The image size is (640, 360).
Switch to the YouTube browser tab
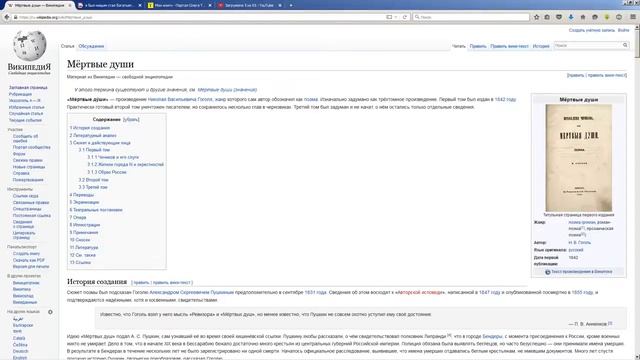pos(250,5)
